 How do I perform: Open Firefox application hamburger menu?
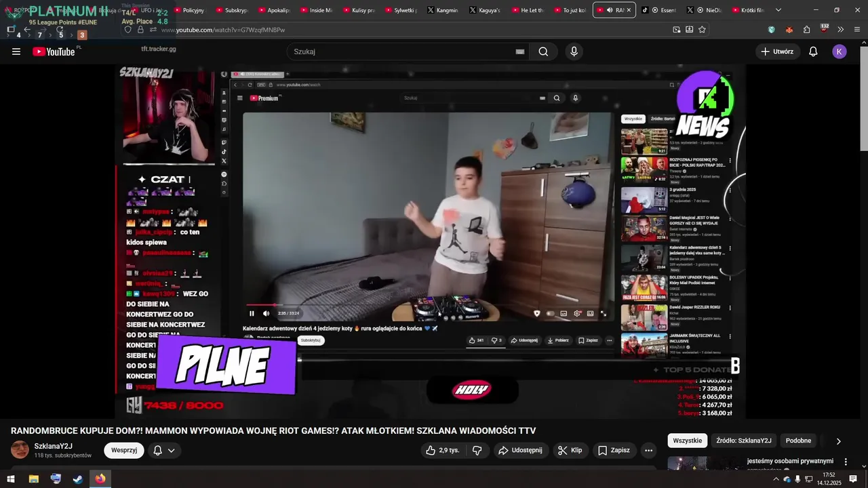click(x=857, y=30)
